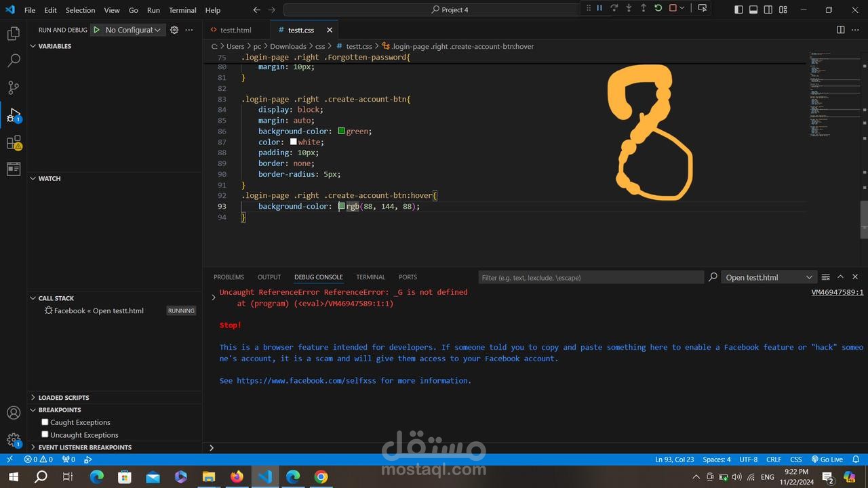Start debugging with the green play icon
868x488 pixels.
(x=96, y=30)
